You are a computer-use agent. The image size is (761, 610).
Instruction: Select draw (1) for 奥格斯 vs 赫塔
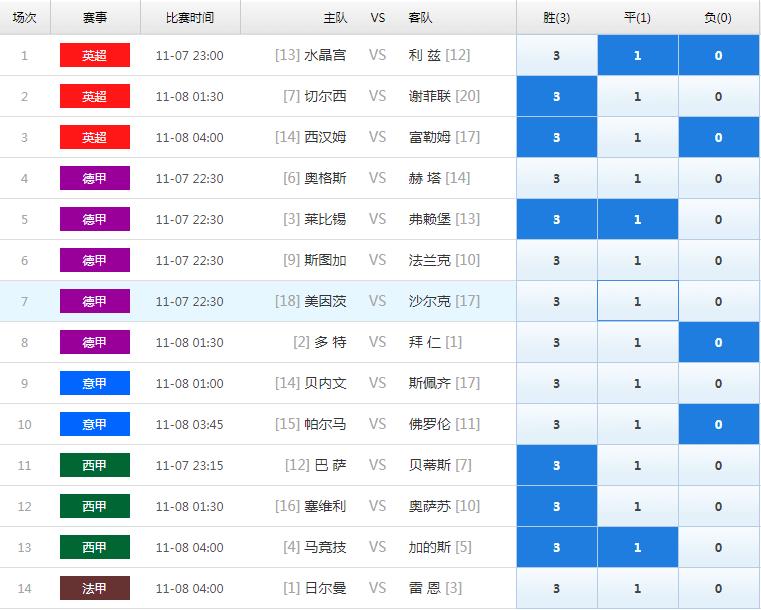[x=637, y=178]
